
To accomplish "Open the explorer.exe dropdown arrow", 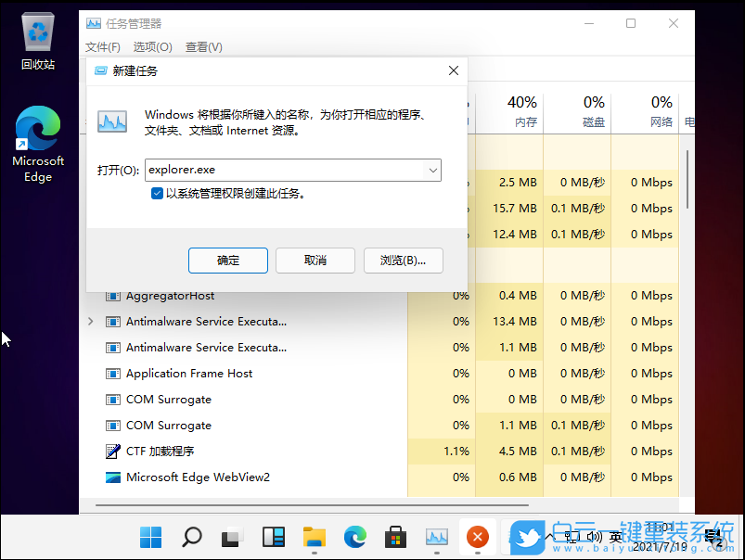I will [432, 171].
